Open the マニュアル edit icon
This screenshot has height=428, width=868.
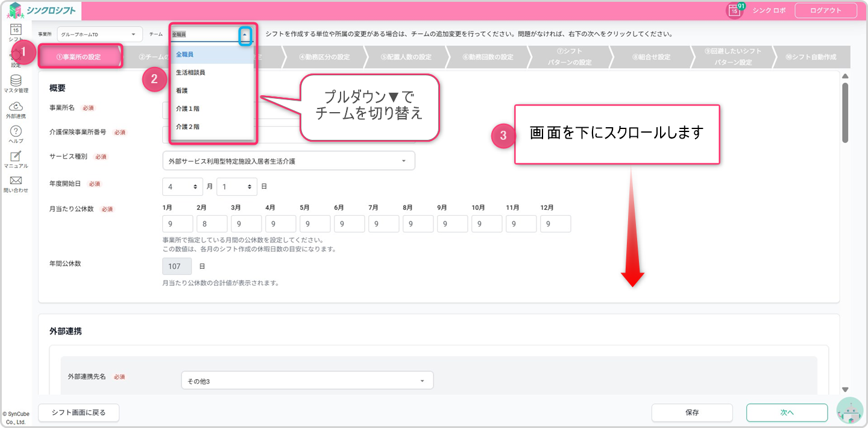coord(16,157)
